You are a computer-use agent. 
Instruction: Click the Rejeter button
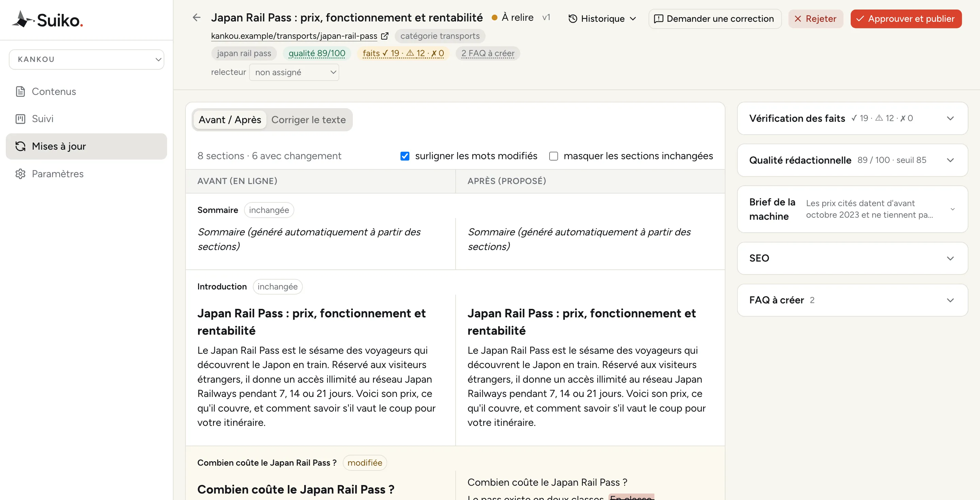click(x=815, y=19)
